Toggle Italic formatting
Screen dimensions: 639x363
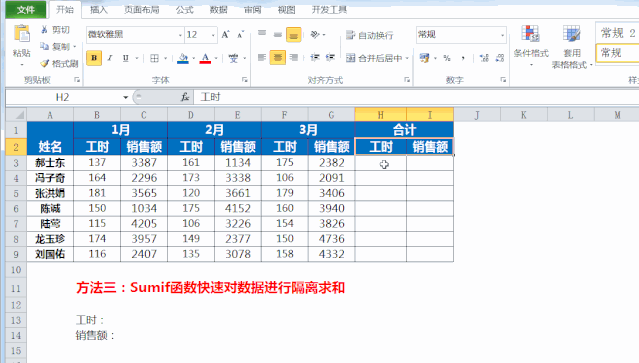pos(110,58)
